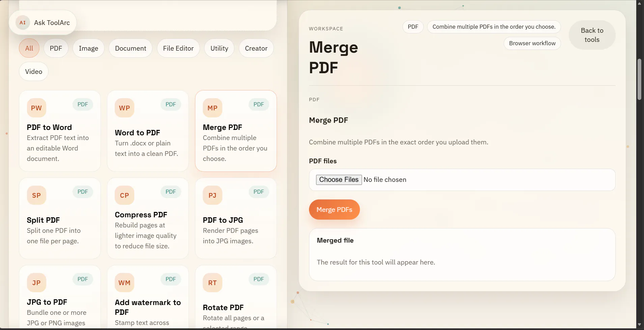Filter tools by PDF category
The width and height of the screenshot is (644, 330).
coord(56,48)
